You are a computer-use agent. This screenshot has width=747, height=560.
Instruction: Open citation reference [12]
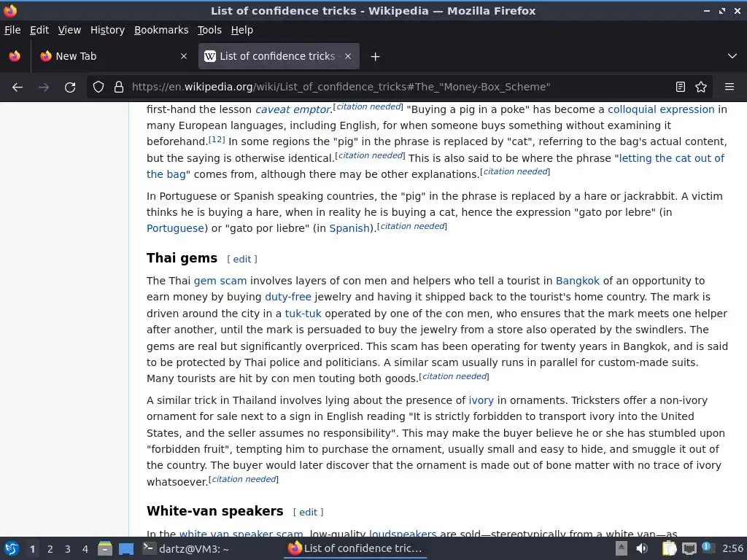[217, 139]
